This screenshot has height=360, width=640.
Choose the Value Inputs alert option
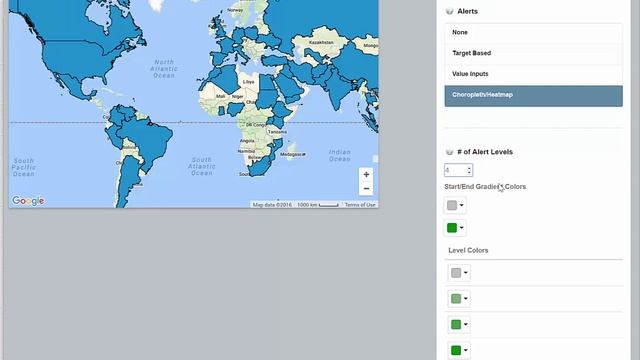point(533,74)
